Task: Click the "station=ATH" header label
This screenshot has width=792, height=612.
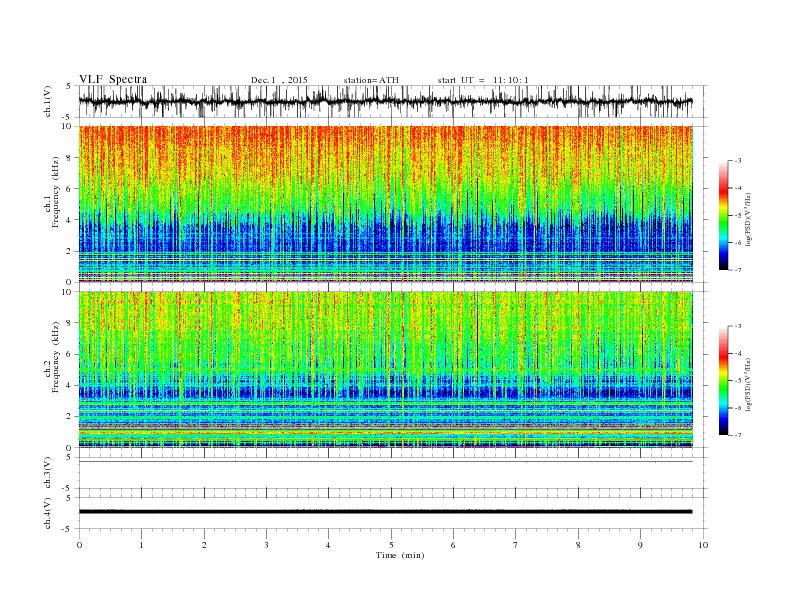Action: point(371,80)
